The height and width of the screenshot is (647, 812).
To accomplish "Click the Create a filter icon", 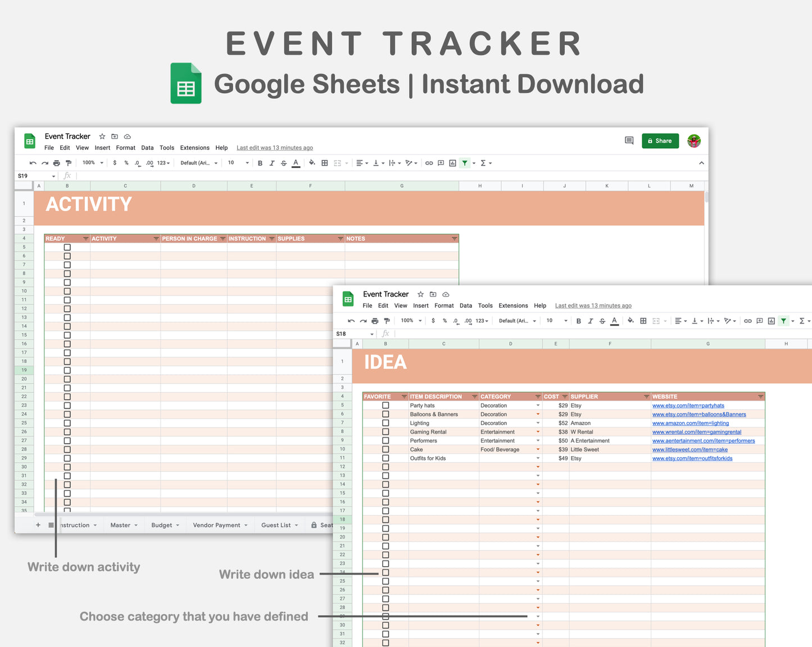I will pyautogui.click(x=465, y=163).
